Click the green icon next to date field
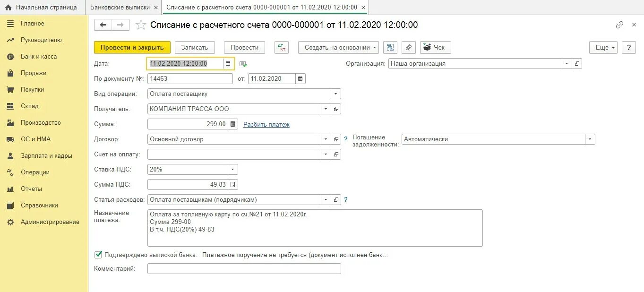This screenshot has width=644, height=292. pyautogui.click(x=243, y=64)
